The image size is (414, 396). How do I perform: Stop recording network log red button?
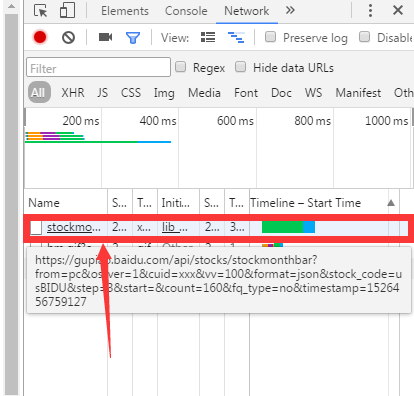40,37
